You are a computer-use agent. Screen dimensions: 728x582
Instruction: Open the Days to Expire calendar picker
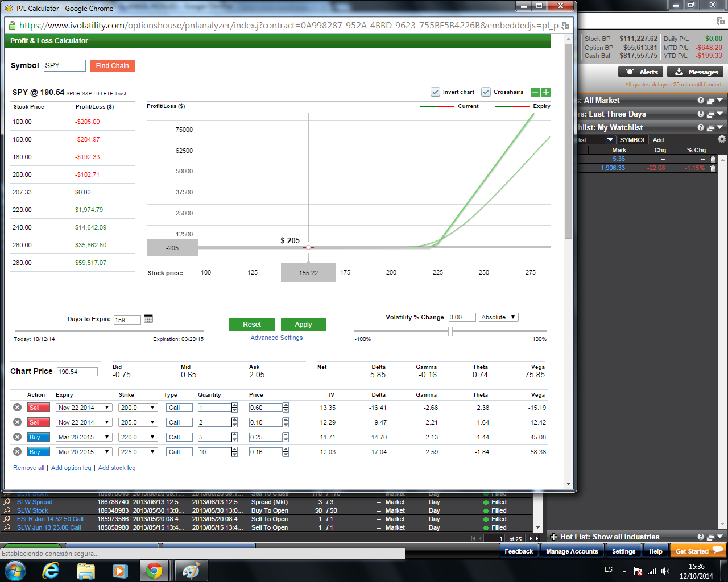(148, 319)
